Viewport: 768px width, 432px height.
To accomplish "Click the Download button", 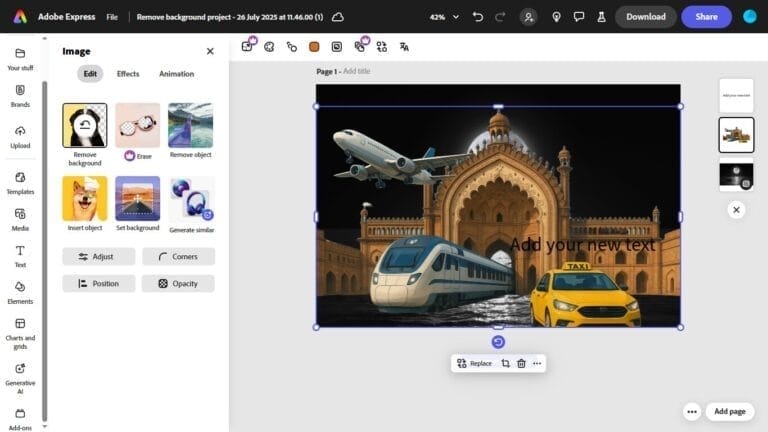I will click(645, 17).
